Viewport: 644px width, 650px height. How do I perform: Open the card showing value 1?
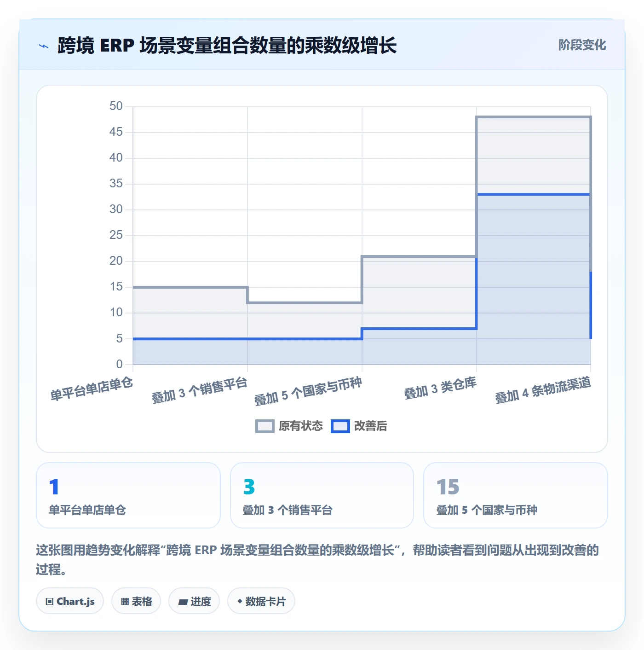(128, 495)
